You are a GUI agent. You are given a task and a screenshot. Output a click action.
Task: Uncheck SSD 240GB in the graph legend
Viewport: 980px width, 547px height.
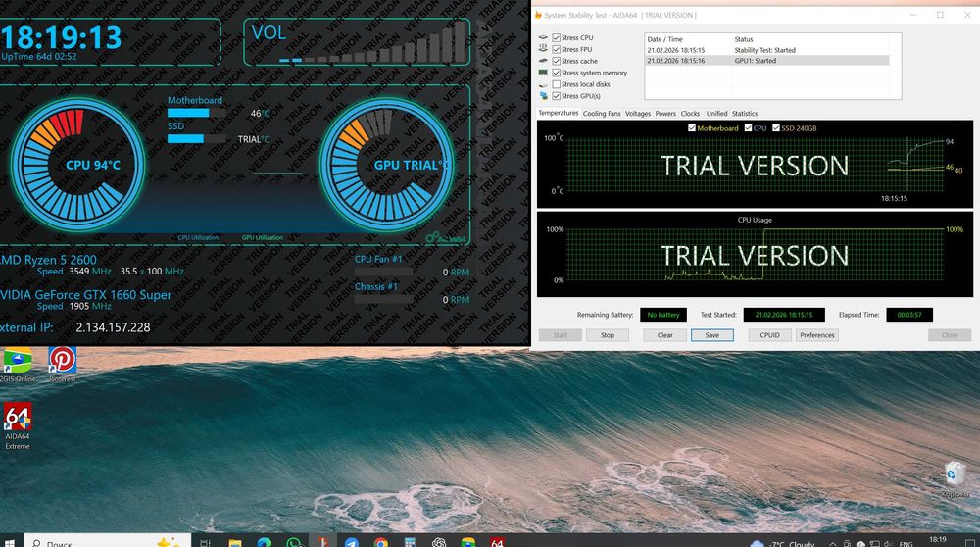pos(776,128)
